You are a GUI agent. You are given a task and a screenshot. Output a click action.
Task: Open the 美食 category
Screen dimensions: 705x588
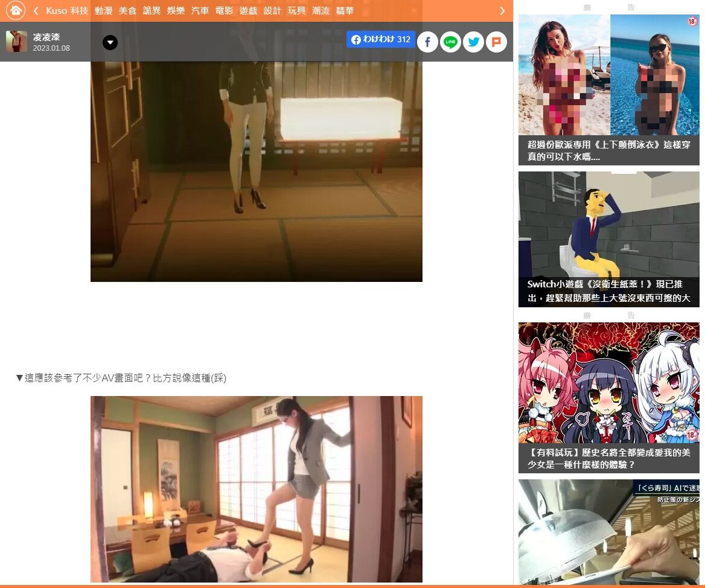[x=128, y=10]
